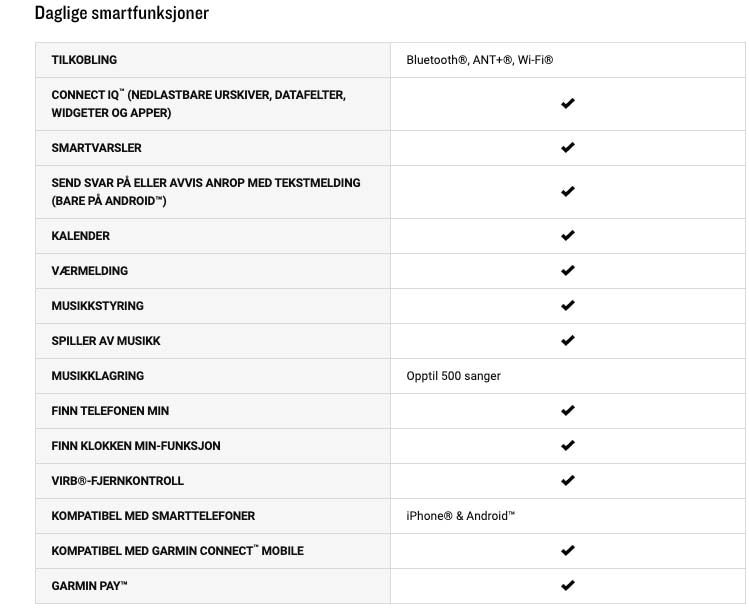Click the checkmark in the Kalender row
The image size is (749, 611).
point(567,236)
